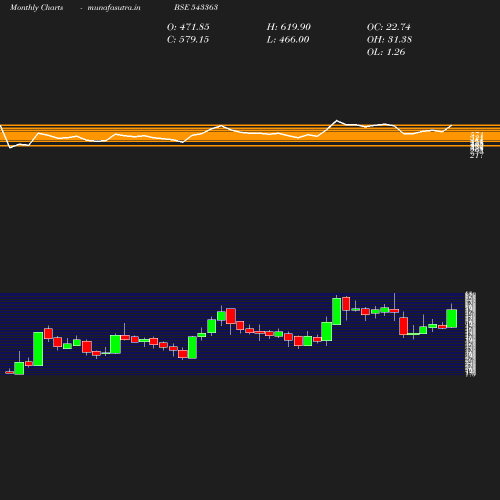Select the open value 'O: 471.85'
The height and width of the screenshot is (500, 500).
point(188,27)
